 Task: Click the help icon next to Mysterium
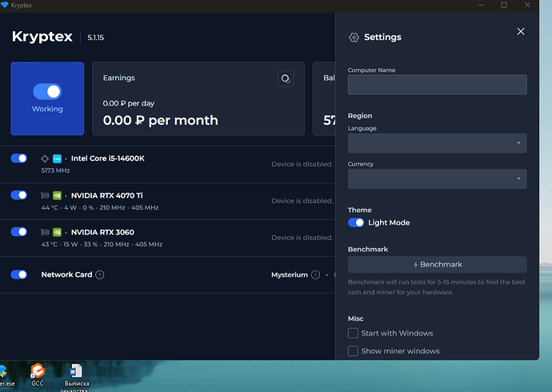pos(315,274)
